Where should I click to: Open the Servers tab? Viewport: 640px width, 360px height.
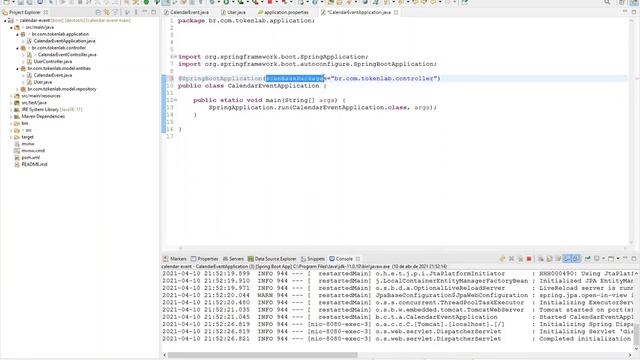point(233,259)
